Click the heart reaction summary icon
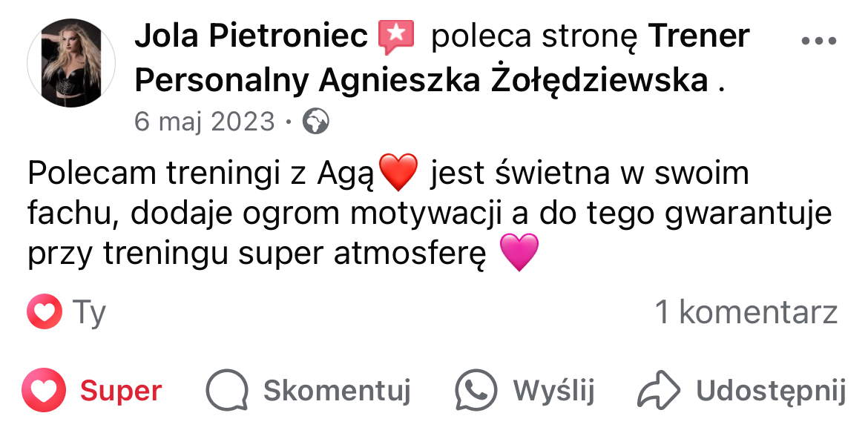Image resolution: width=868 pixels, height=433 pixels. (44, 312)
